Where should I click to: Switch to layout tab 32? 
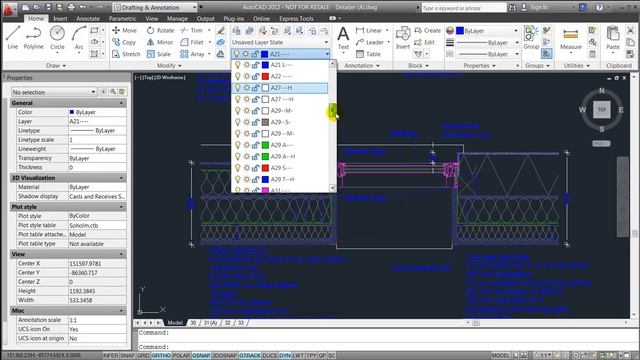click(x=227, y=322)
